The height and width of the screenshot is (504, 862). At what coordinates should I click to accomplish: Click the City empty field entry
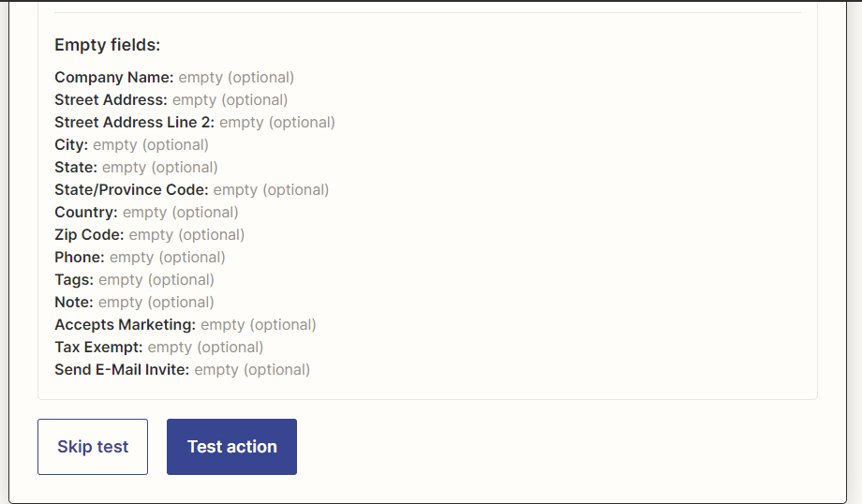tap(131, 145)
